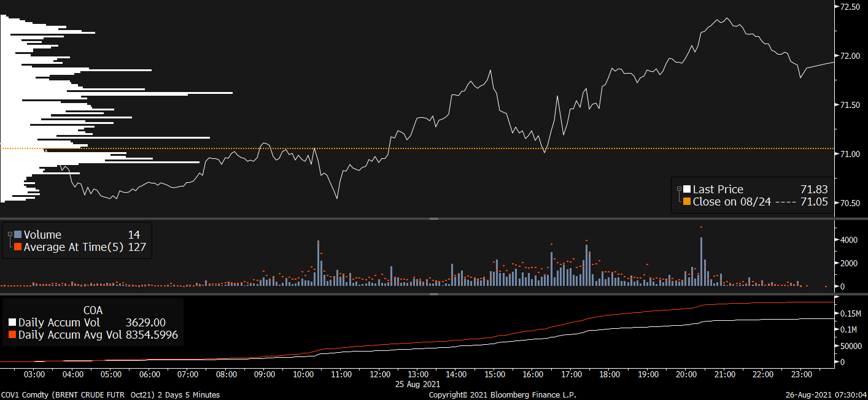Click the 'Copyright© 2021 Bloomberg Finance L.P.' notice
Viewport: 868px width, 400px height.
pyautogui.click(x=503, y=395)
